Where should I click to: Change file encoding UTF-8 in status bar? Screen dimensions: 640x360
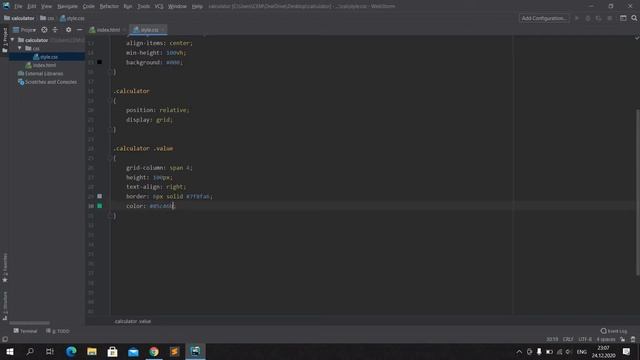click(585, 339)
